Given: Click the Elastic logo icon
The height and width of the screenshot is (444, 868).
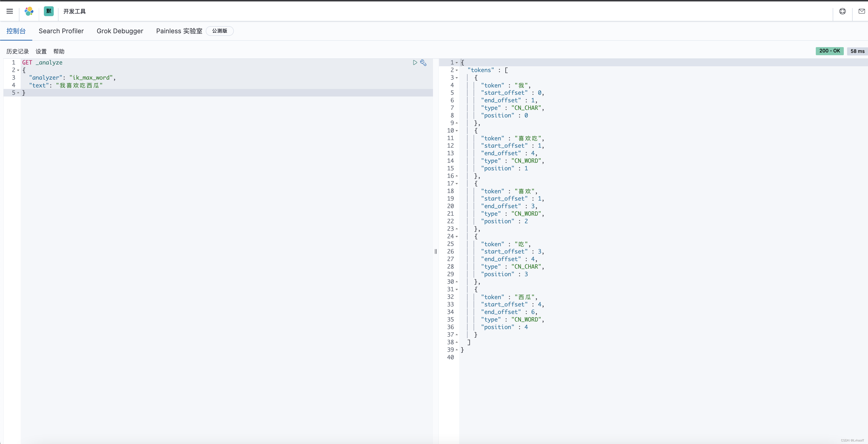Looking at the screenshot, I should point(29,11).
